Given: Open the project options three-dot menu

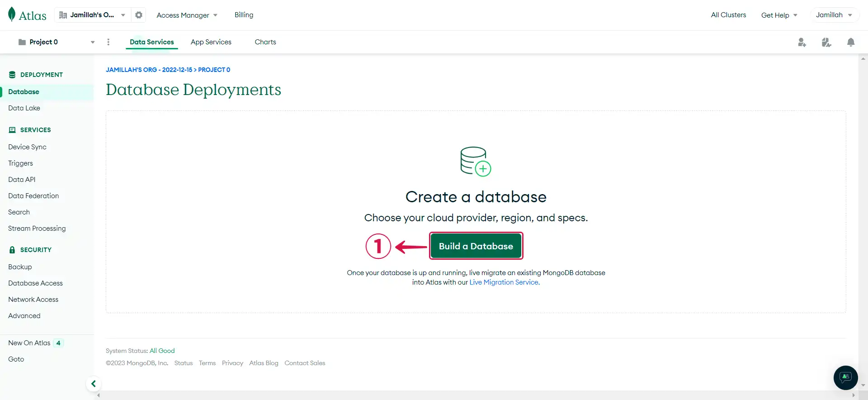Looking at the screenshot, I should [x=108, y=42].
